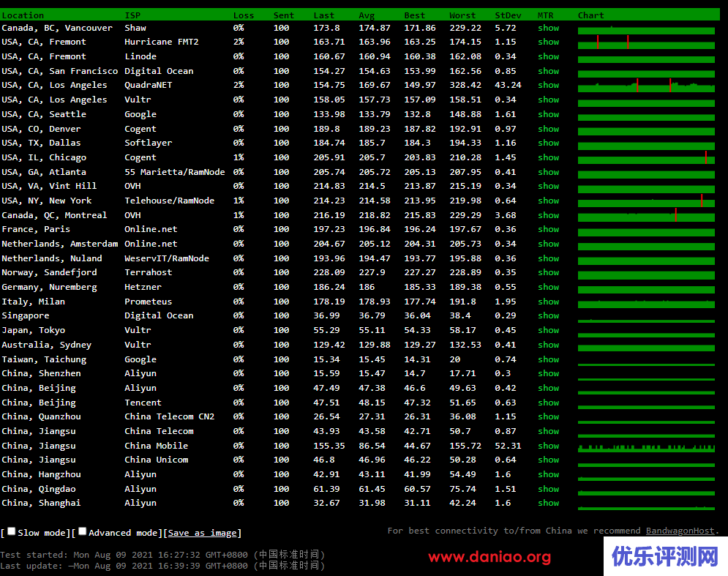Show MTR for Seattle Google row

pyautogui.click(x=548, y=114)
